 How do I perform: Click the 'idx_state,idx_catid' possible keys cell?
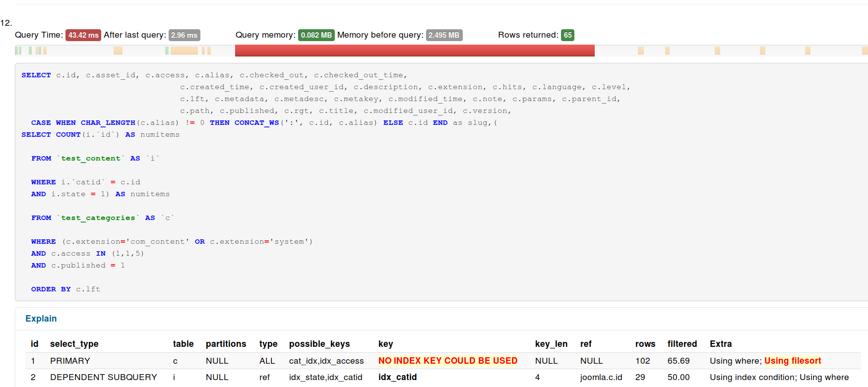click(326, 377)
